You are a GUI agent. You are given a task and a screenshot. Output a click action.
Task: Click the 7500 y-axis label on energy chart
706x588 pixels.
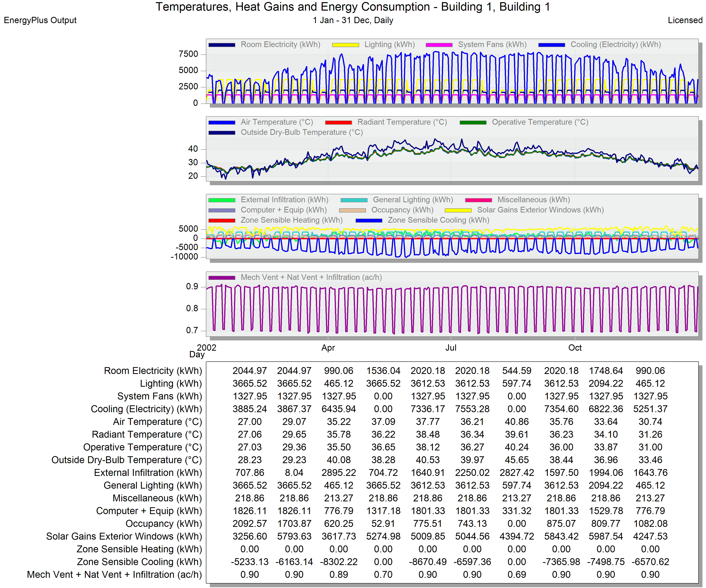188,54
